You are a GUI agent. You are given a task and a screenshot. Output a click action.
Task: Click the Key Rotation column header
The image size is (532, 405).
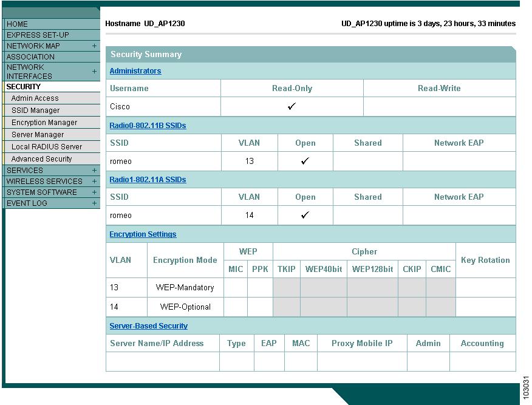pyautogui.click(x=485, y=260)
